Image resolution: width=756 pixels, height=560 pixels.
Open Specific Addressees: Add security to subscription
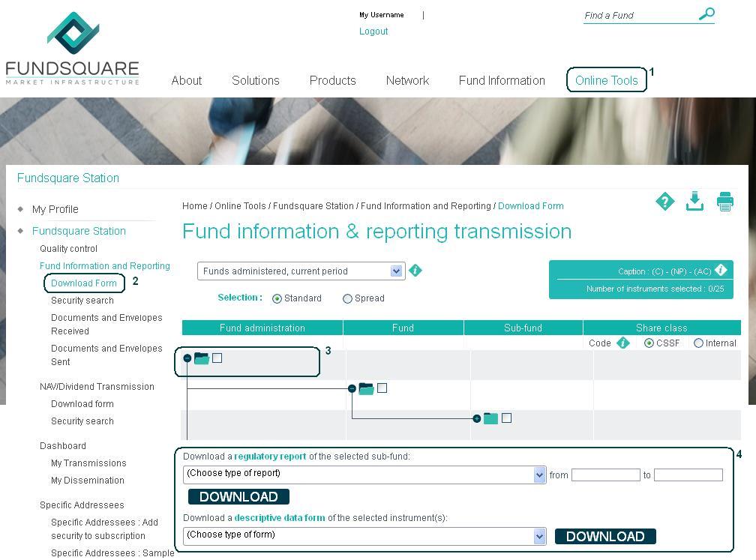pos(105,529)
